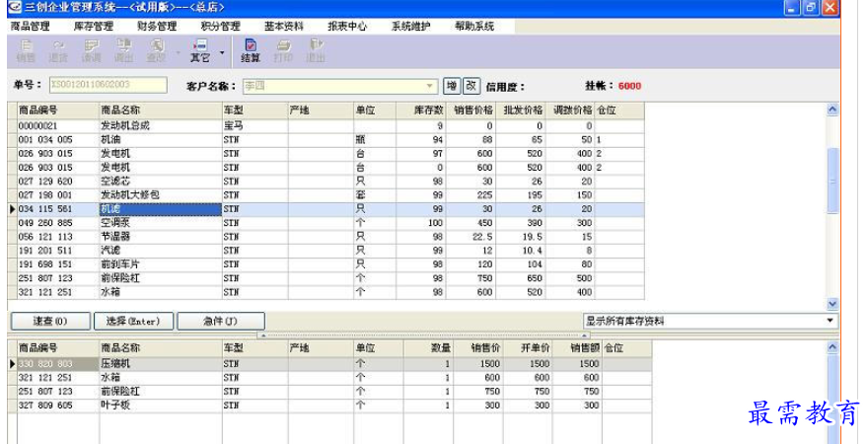
Task: Click the 打印 print toolbar icon
Action: (x=283, y=51)
